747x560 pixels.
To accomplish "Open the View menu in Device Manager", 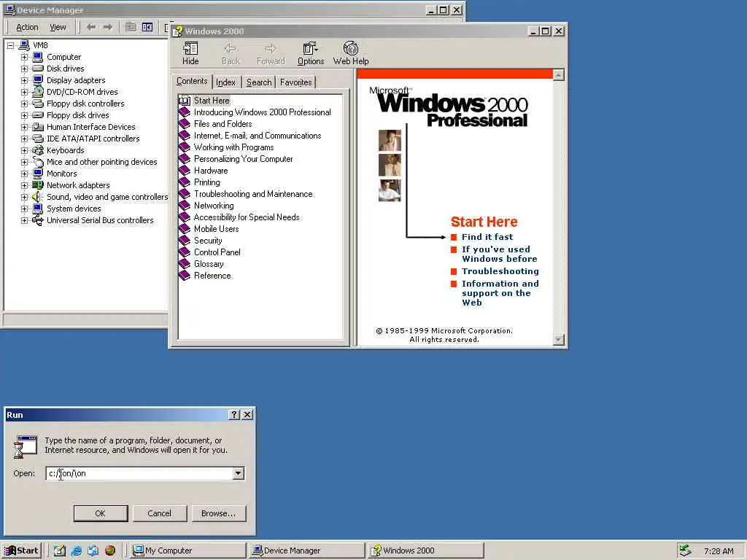I will tap(58, 27).
